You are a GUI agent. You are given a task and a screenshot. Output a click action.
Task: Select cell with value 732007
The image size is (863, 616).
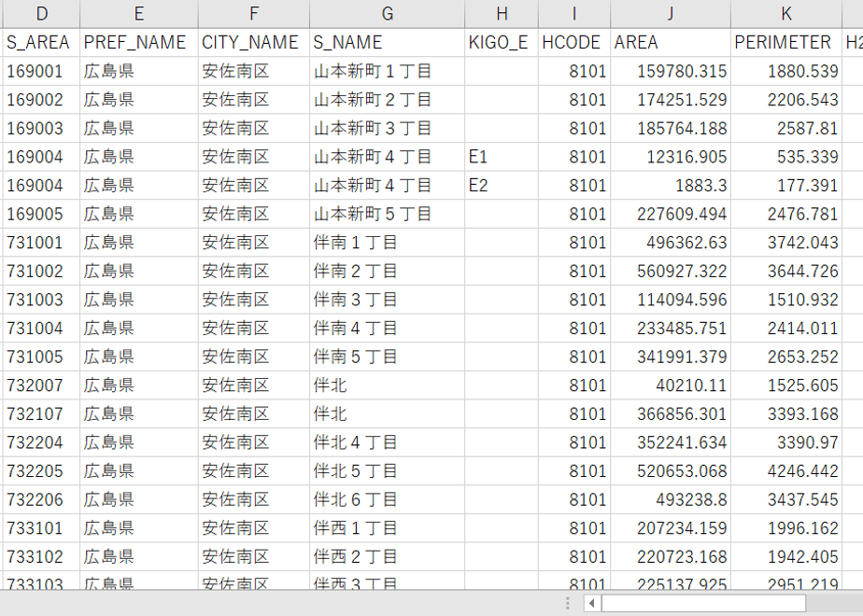pyautogui.click(x=41, y=385)
